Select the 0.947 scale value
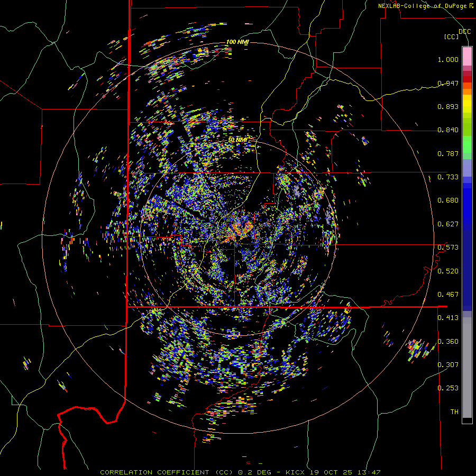 448,83
